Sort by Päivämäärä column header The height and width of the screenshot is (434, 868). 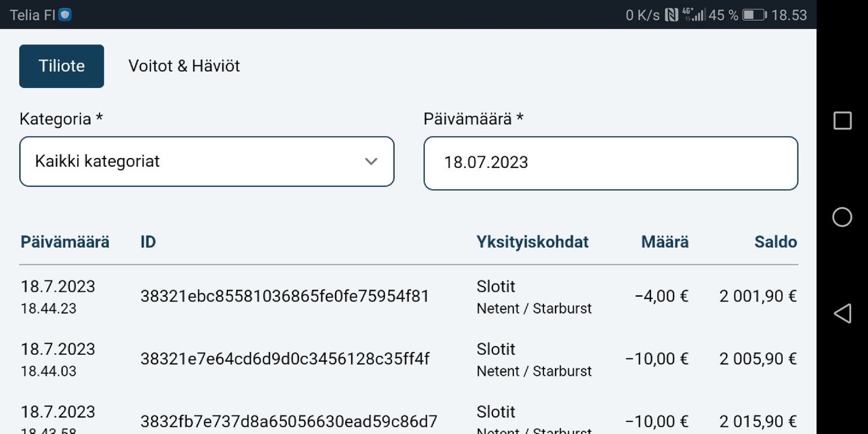pos(65,242)
